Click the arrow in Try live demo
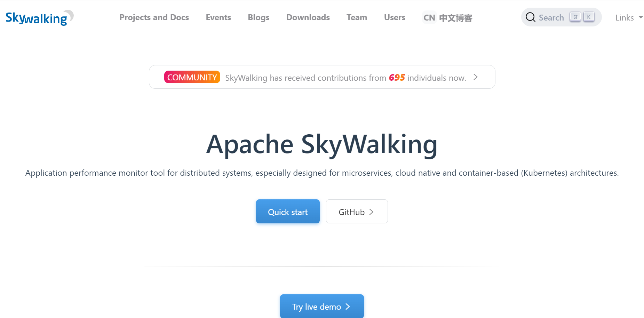Viewport: 644px width, 318px height. pos(348,307)
